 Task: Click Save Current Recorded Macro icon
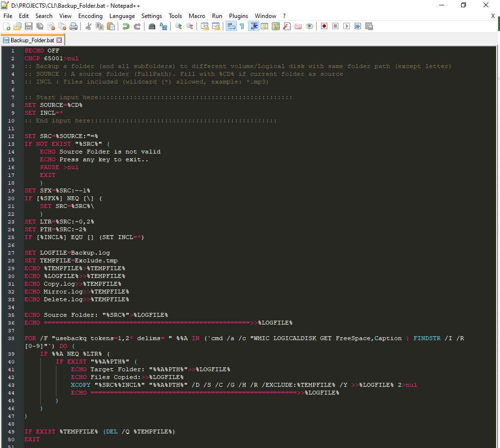[369, 26]
